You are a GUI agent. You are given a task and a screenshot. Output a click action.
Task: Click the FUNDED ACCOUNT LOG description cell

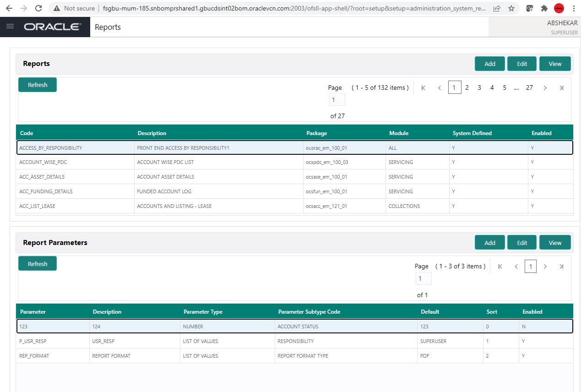[x=218, y=191]
